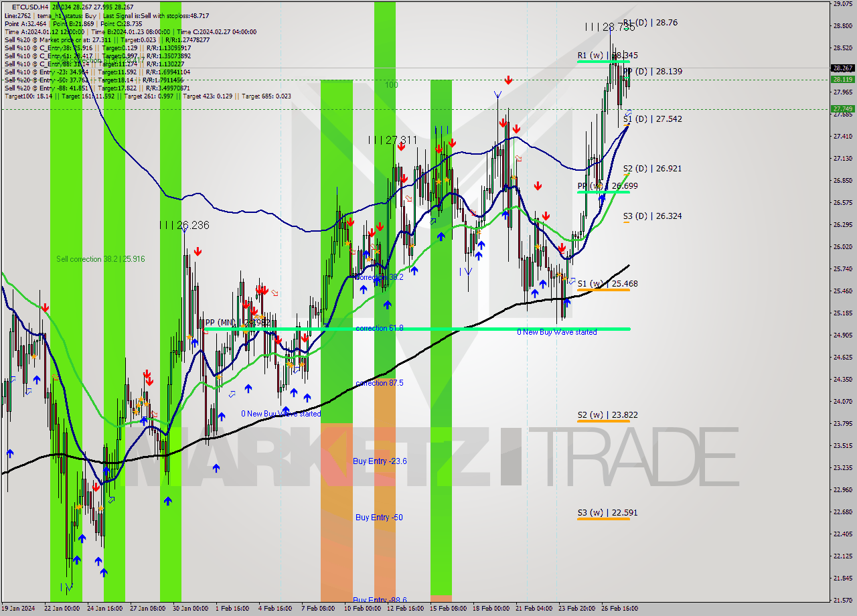
Task: Click 'Sell correction 38.2 | 25.916' label
Action: coord(100,259)
